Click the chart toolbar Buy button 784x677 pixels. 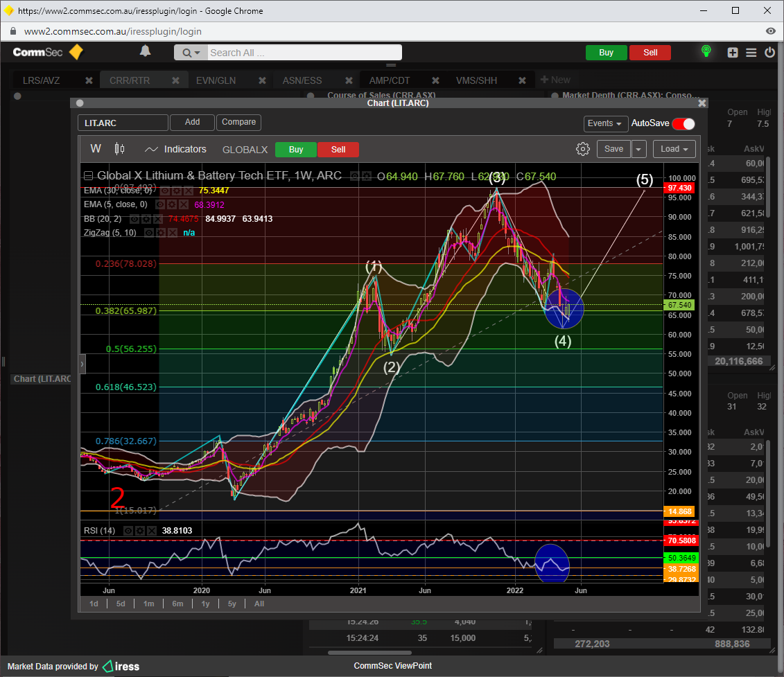tap(295, 150)
